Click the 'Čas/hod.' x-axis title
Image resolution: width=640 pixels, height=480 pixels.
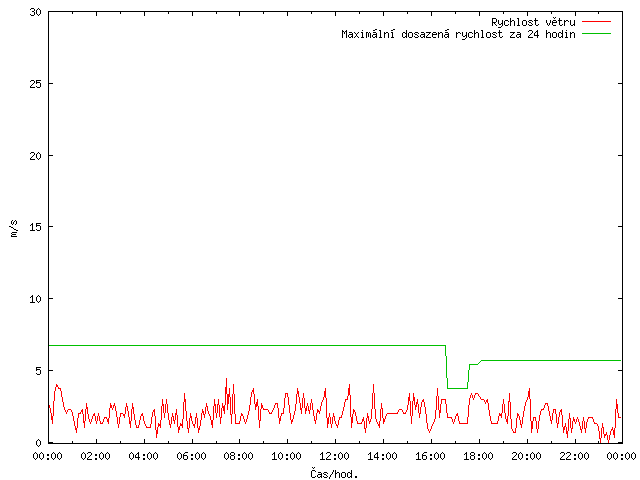[334, 474]
